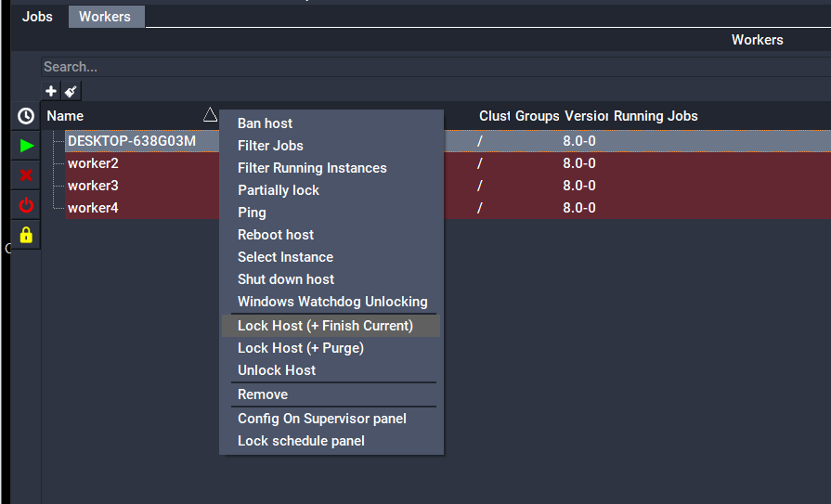Select Lock Host (+ Finish Current)
831x504 pixels.
point(325,326)
